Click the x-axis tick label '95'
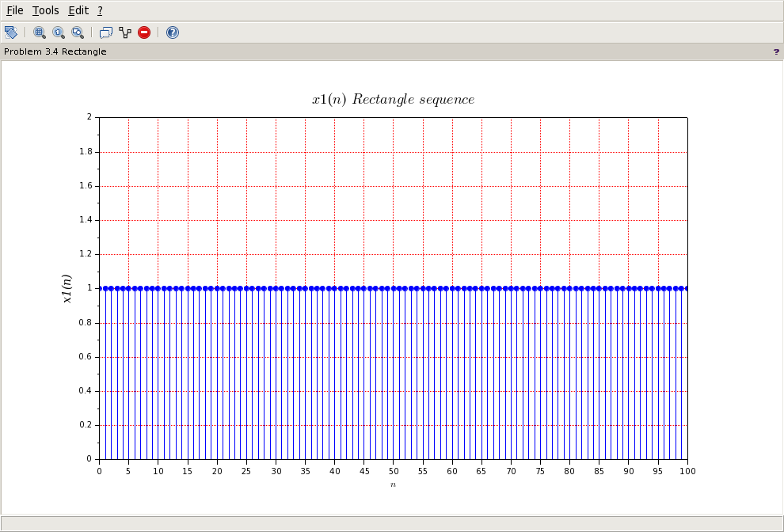The image size is (784, 532). (658, 471)
